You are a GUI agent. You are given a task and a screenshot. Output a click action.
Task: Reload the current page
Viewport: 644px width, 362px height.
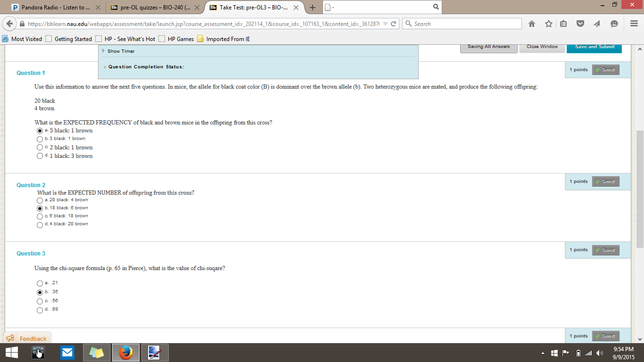pos(394,24)
